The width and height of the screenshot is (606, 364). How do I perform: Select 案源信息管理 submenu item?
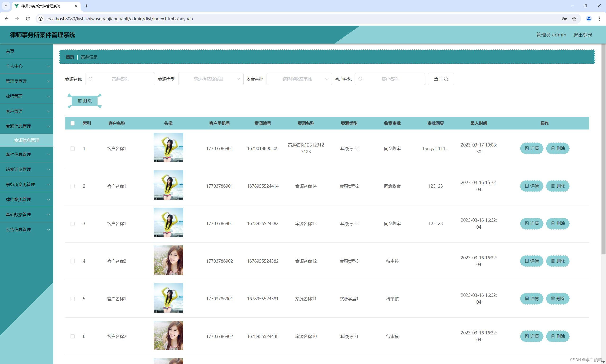pyautogui.click(x=27, y=140)
